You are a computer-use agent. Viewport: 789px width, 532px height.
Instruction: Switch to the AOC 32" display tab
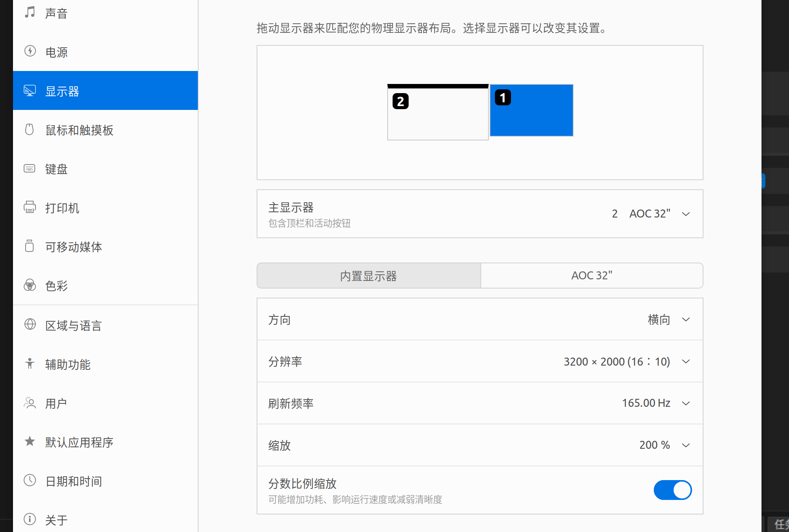(x=592, y=276)
